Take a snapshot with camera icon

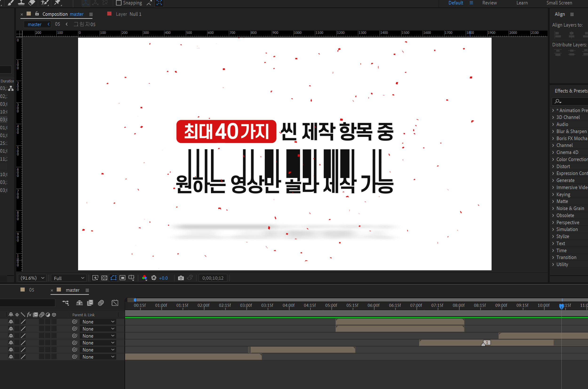point(181,278)
